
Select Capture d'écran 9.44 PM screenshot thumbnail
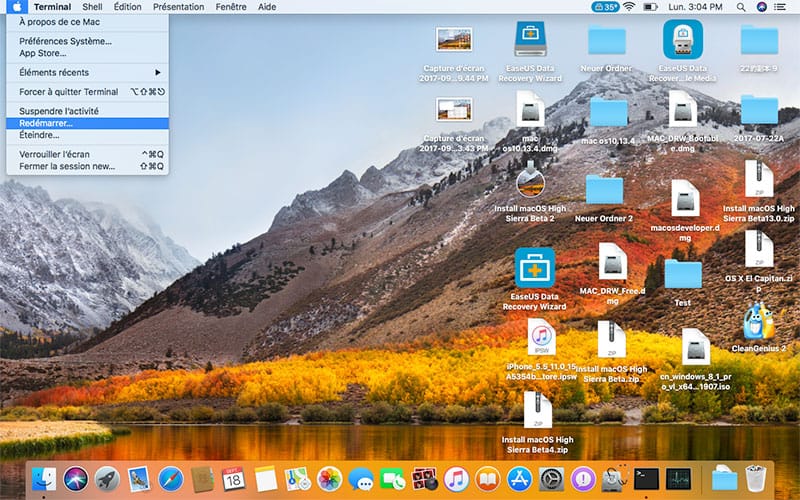454,39
